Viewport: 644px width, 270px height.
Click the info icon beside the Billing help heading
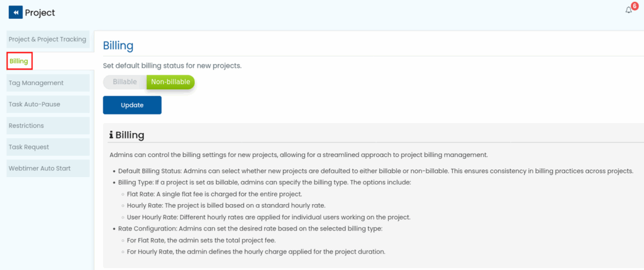[x=111, y=135]
